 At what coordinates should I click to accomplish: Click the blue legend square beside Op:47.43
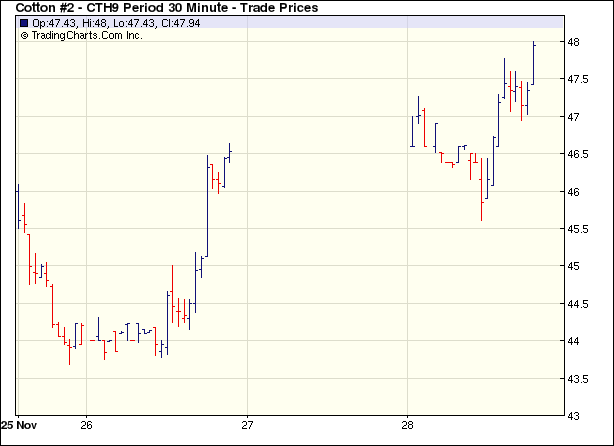(24, 23)
